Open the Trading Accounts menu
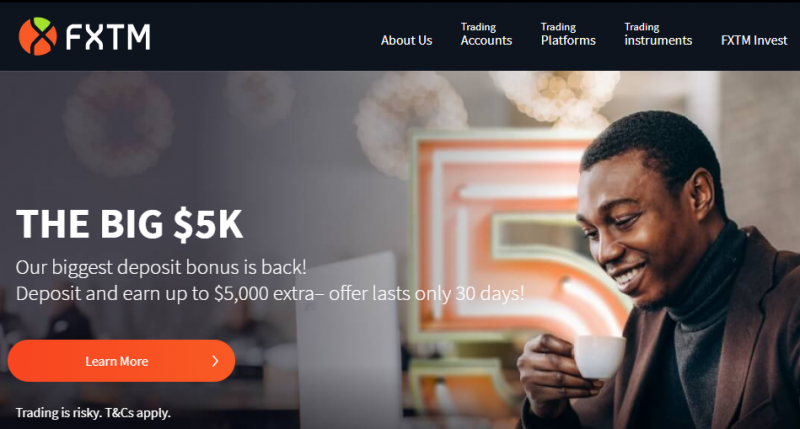 click(486, 34)
